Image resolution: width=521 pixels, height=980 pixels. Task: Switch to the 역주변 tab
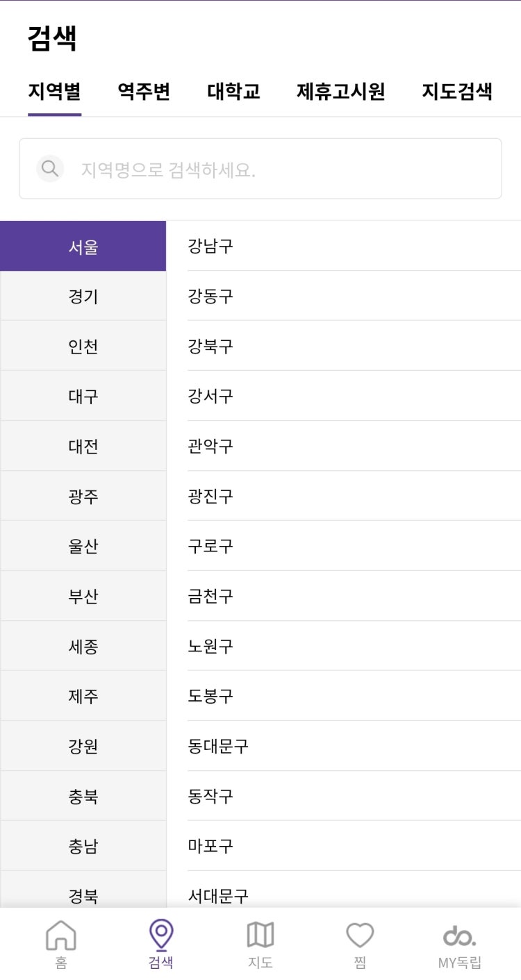click(144, 92)
